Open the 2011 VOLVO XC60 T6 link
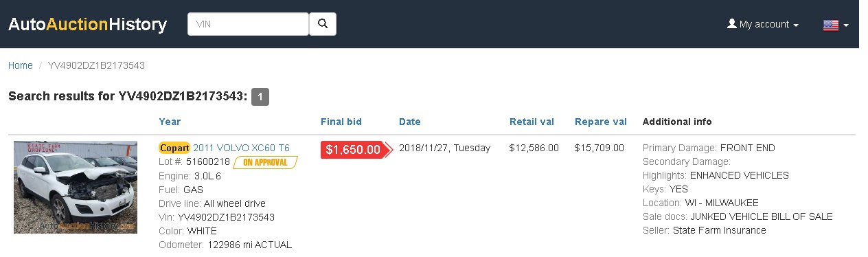Image resolution: width=868 pixels, height=257 pixels. [241, 148]
